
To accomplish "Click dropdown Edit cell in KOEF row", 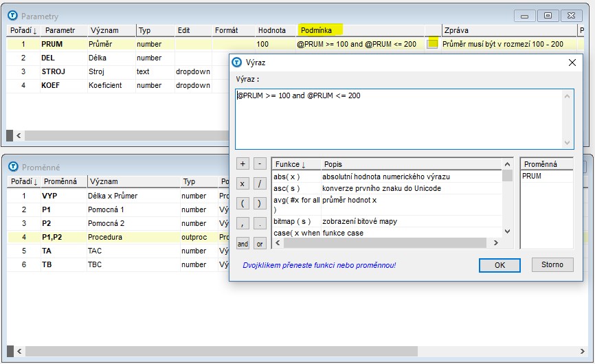I will point(193,85).
